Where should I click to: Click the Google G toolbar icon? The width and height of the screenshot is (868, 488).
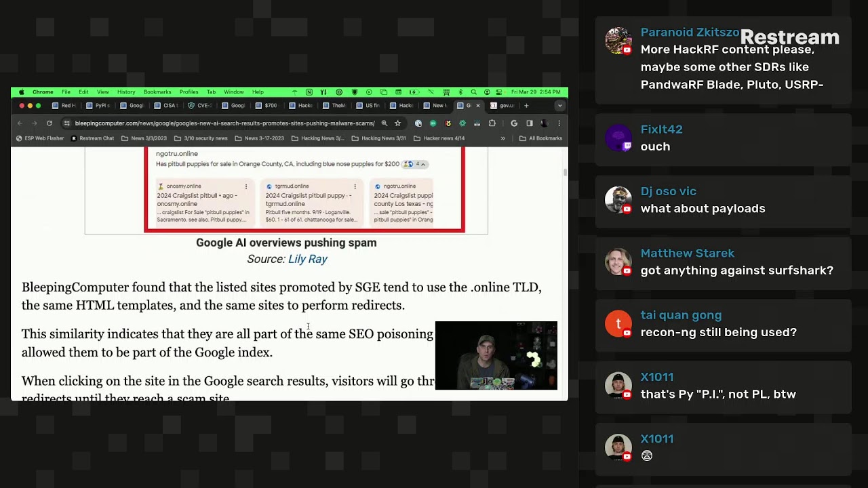click(514, 123)
